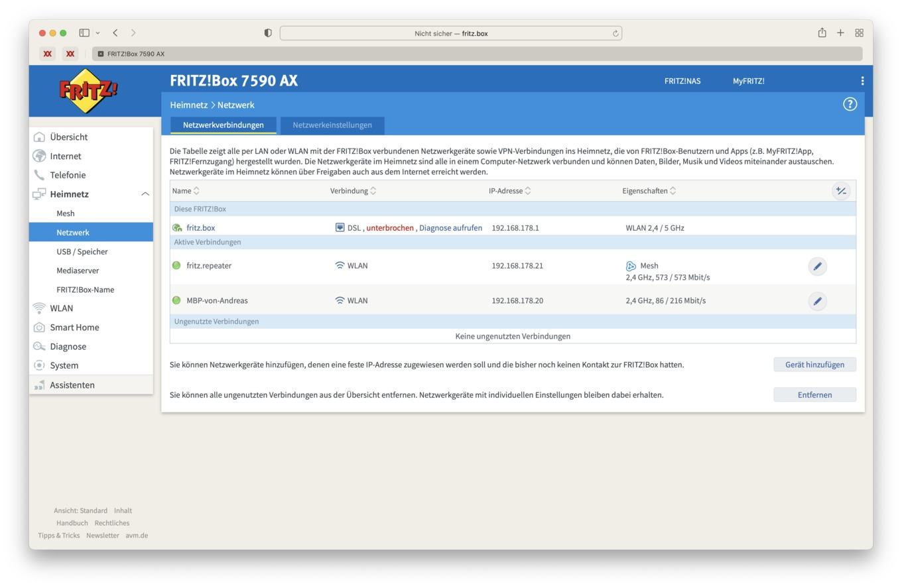Open the three-dot menu in header
Viewport: 902px width, 588px height.
coord(862,81)
